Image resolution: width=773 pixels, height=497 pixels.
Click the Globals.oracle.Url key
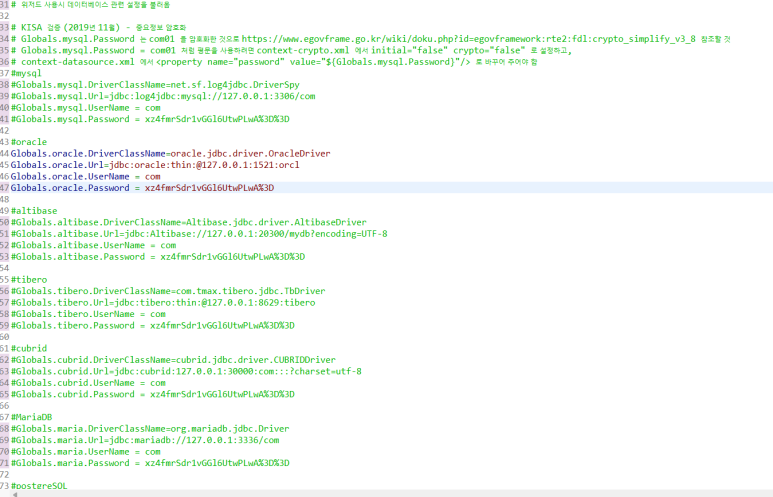click(x=57, y=165)
